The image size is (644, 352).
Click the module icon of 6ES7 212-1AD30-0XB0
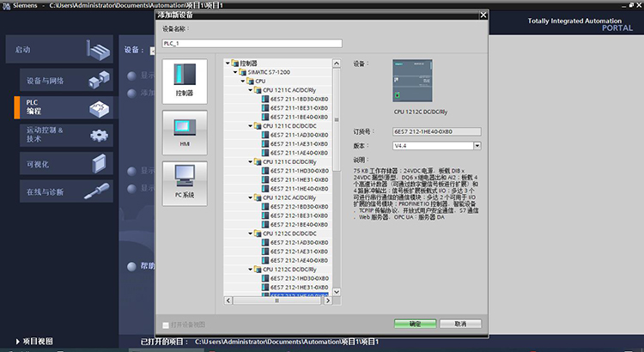tap(265, 242)
